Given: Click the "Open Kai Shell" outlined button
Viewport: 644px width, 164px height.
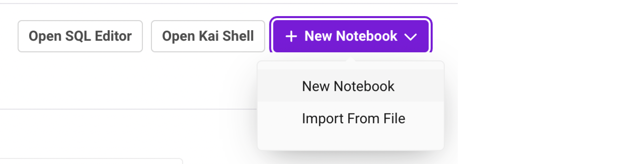Looking at the screenshot, I should coord(208,36).
